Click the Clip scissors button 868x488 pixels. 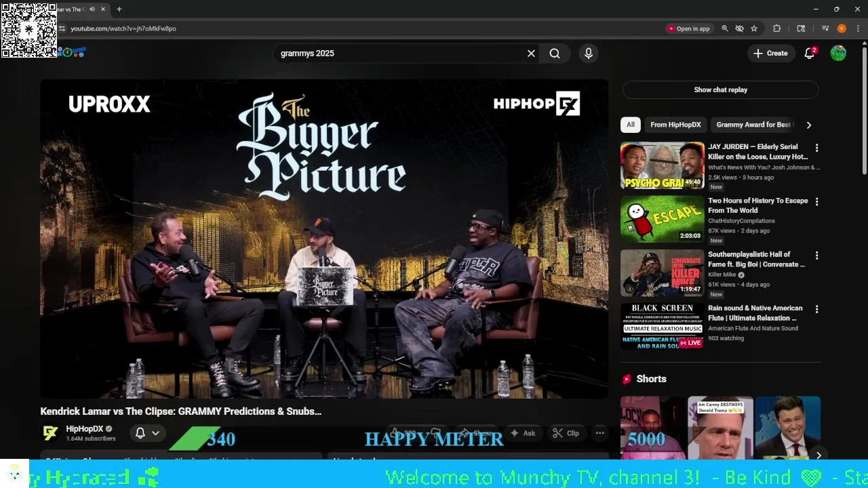pyautogui.click(x=566, y=433)
